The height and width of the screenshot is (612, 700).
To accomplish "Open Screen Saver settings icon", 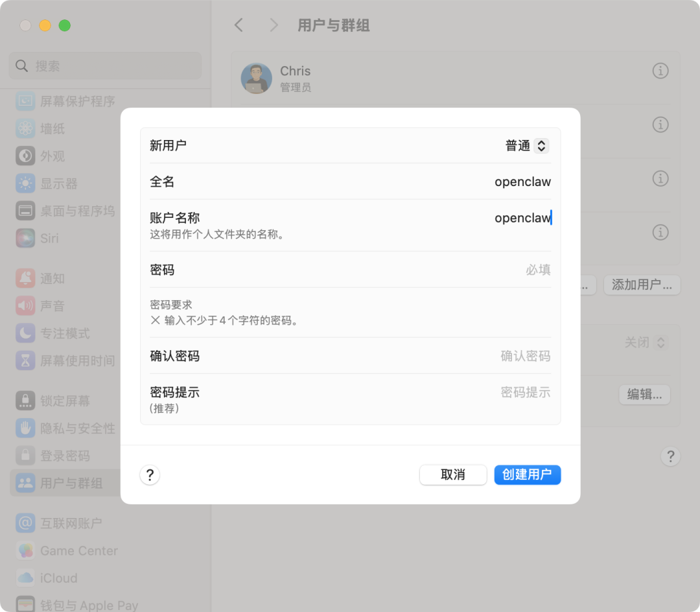I will tap(25, 101).
